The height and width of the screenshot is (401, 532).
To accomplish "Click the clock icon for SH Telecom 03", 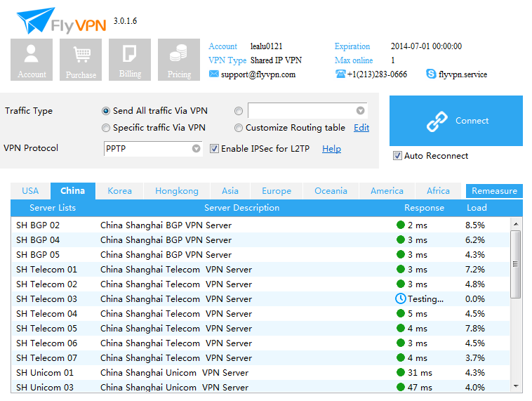I will tap(401, 298).
